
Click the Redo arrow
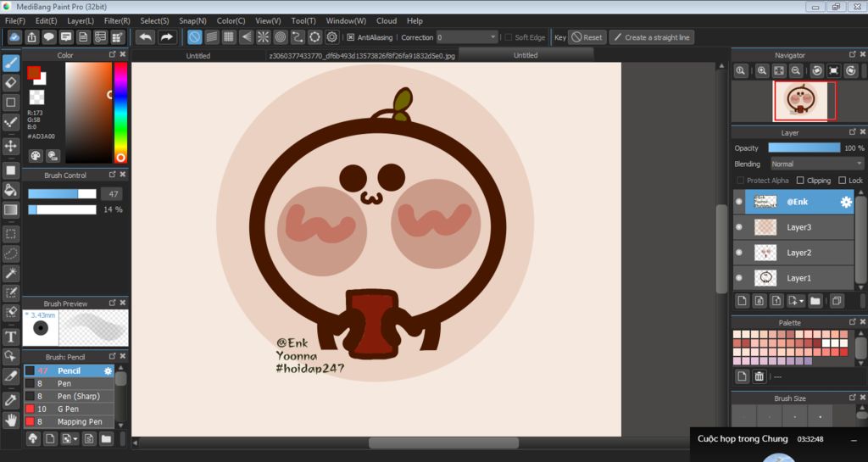(166, 37)
